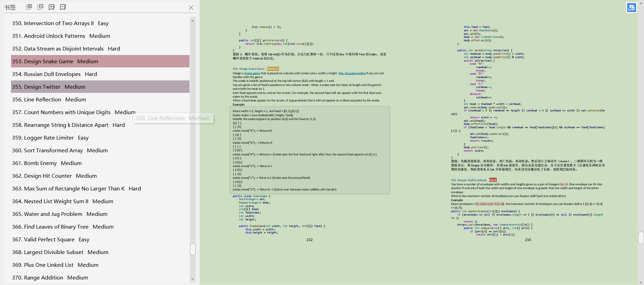Click page number 233

(528, 240)
